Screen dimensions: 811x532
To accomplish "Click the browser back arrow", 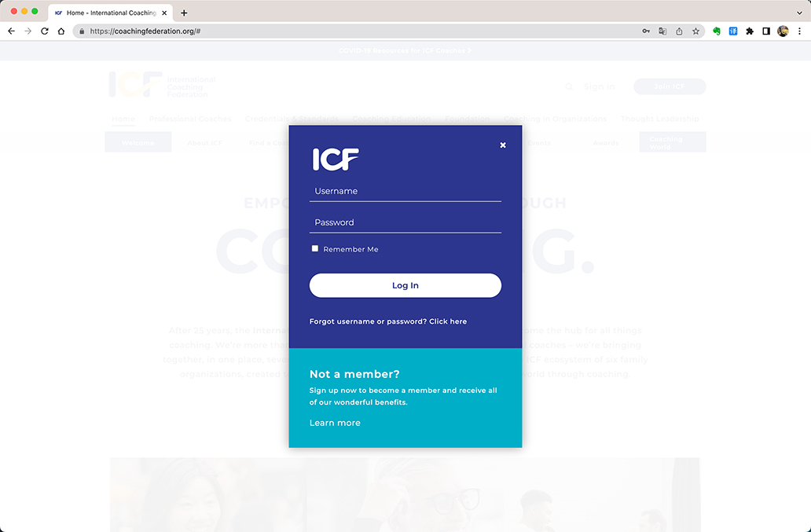I will tap(11, 31).
